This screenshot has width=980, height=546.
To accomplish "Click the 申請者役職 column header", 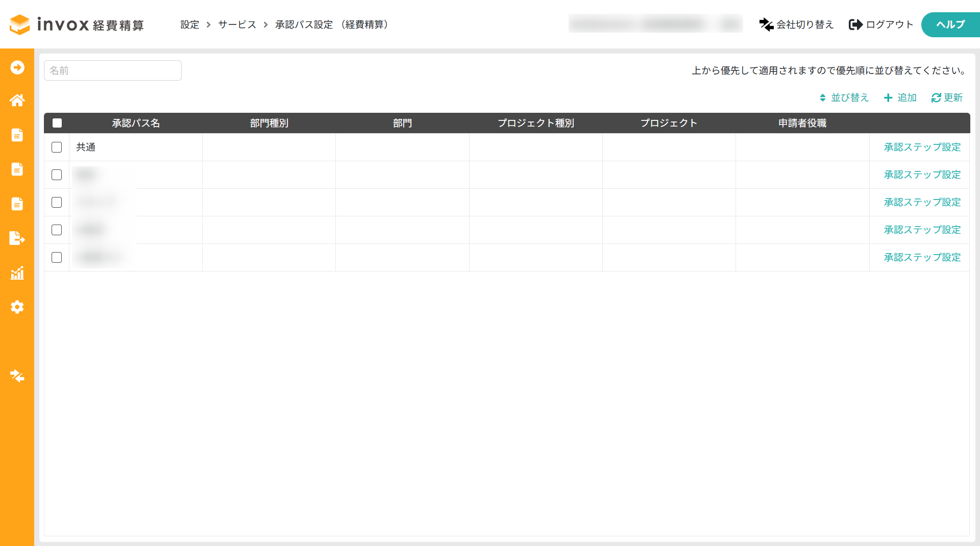I will click(x=802, y=123).
